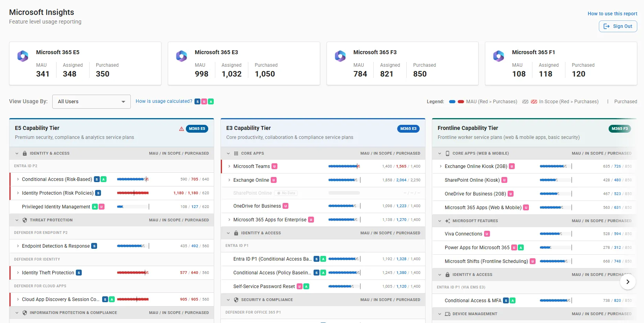Click the S badge next to Endpoint Detection & Response

click(x=94, y=246)
